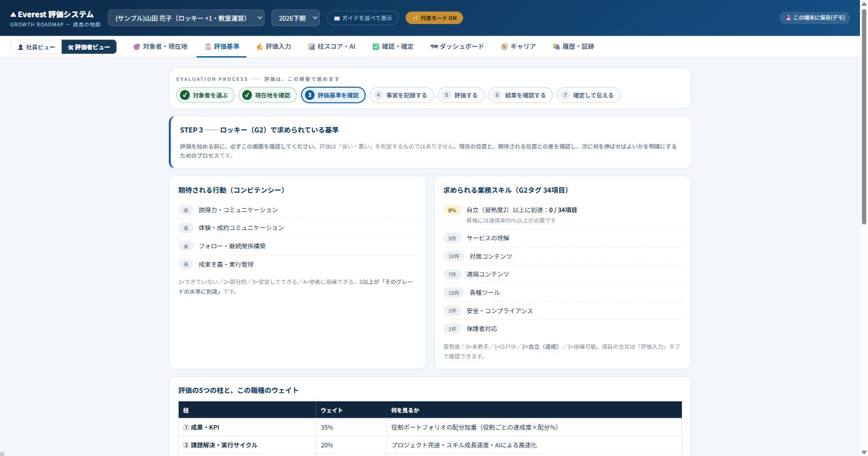Open the キャリア tab
Viewport: 868px width, 456px height.
pos(518,46)
